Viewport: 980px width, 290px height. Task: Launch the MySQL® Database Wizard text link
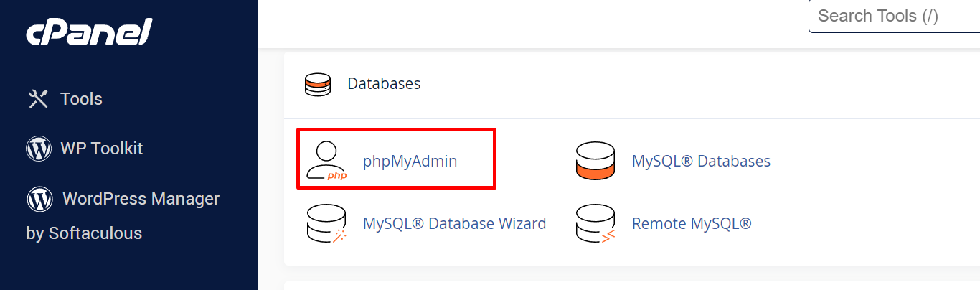454,223
